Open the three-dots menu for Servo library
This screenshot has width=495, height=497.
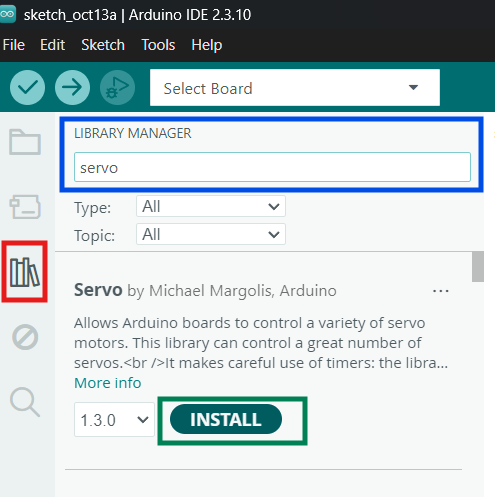click(x=441, y=291)
